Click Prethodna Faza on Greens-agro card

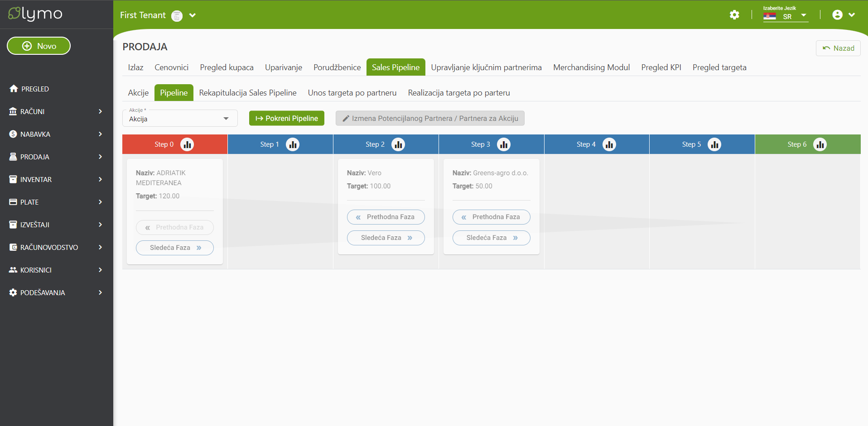(491, 217)
